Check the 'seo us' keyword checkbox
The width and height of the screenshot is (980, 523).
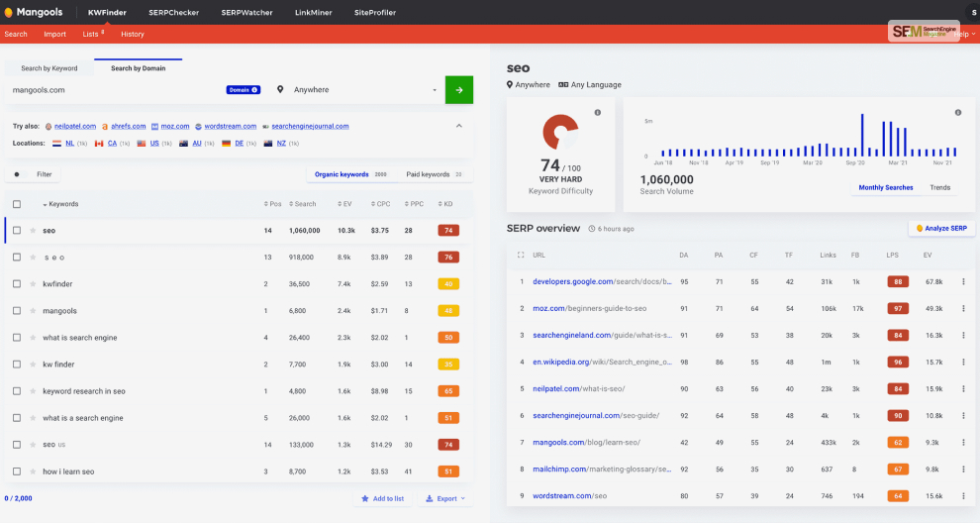point(17,445)
